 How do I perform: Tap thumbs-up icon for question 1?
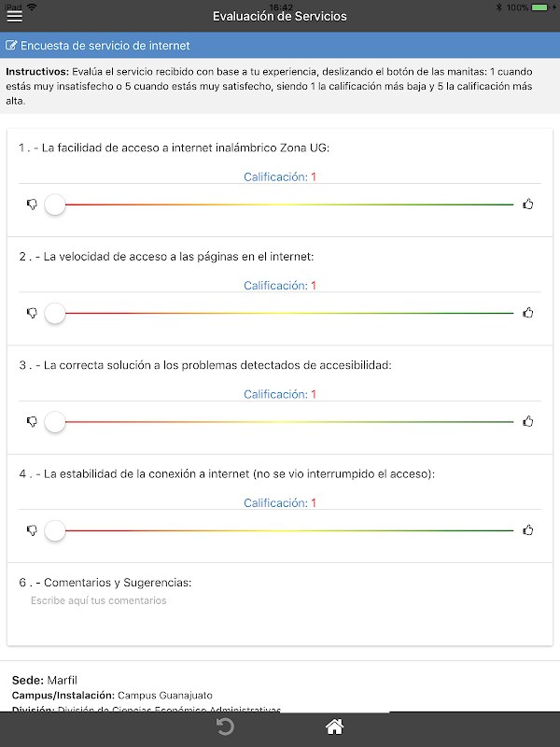[528, 204]
